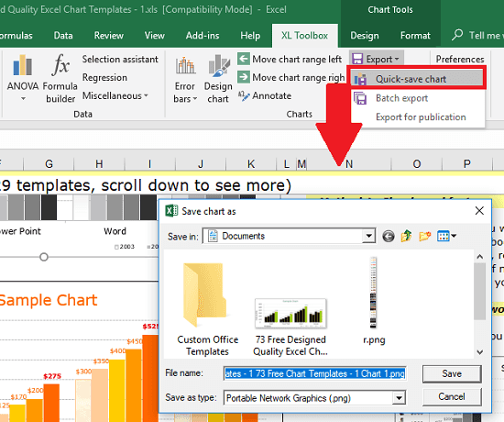Open ANOVA dropdown arrow
This screenshot has width=504, height=422.
pyautogui.click(x=23, y=99)
